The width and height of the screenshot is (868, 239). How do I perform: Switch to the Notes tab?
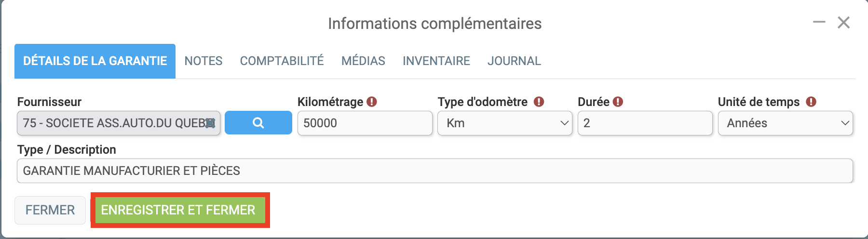point(203,61)
